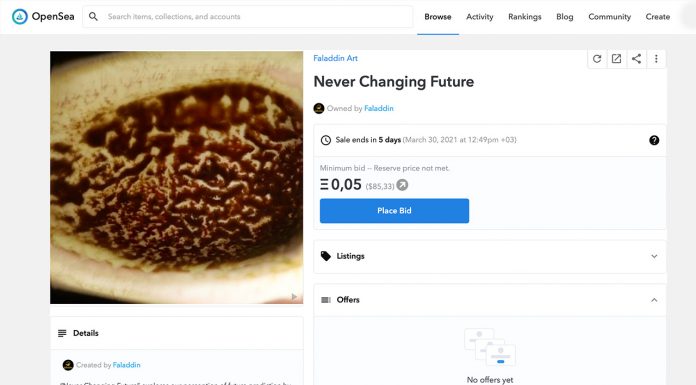Image resolution: width=696 pixels, height=385 pixels.
Task: Open the Blog menu item
Action: coord(565,17)
